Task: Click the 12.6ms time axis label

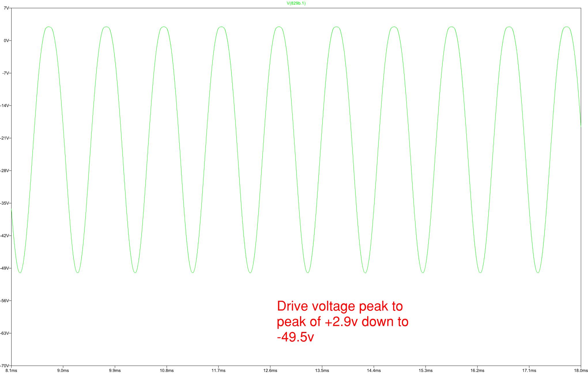Action: pyautogui.click(x=270, y=370)
